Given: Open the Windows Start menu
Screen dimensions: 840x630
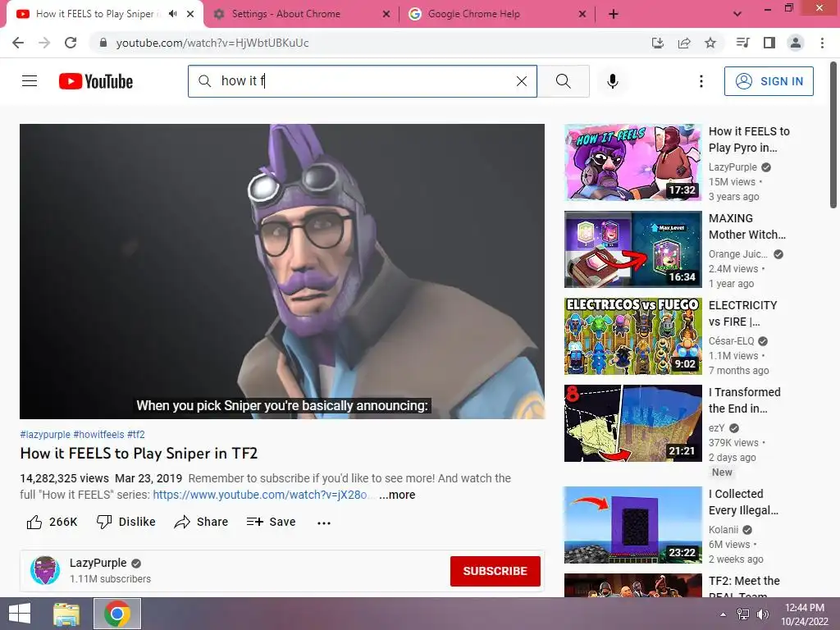Looking at the screenshot, I should click(20, 614).
